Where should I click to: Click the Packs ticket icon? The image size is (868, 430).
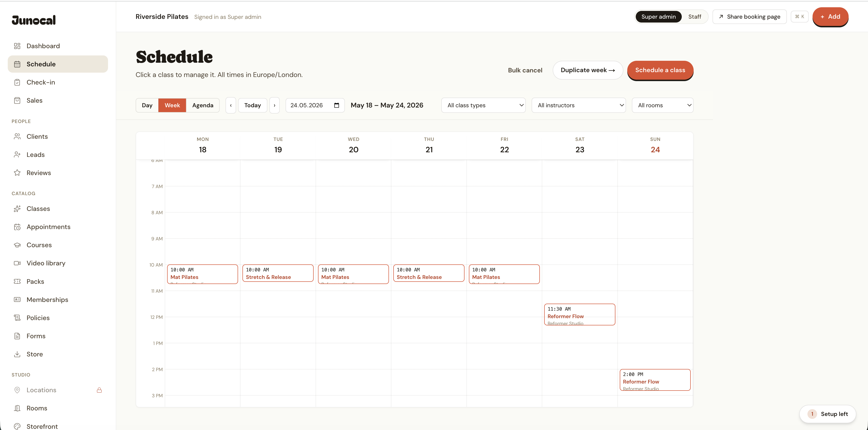pyautogui.click(x=17, y=282)
